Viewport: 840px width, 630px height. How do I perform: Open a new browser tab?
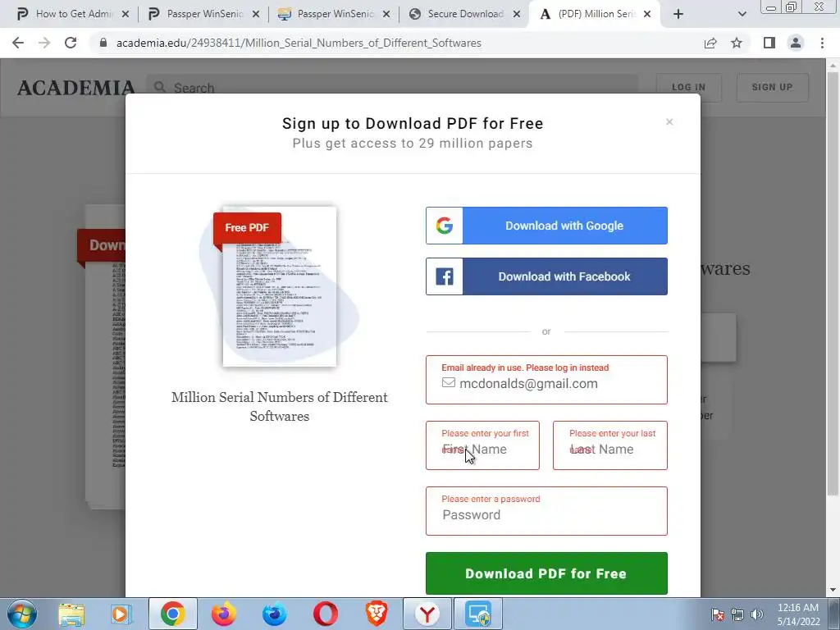678,15
